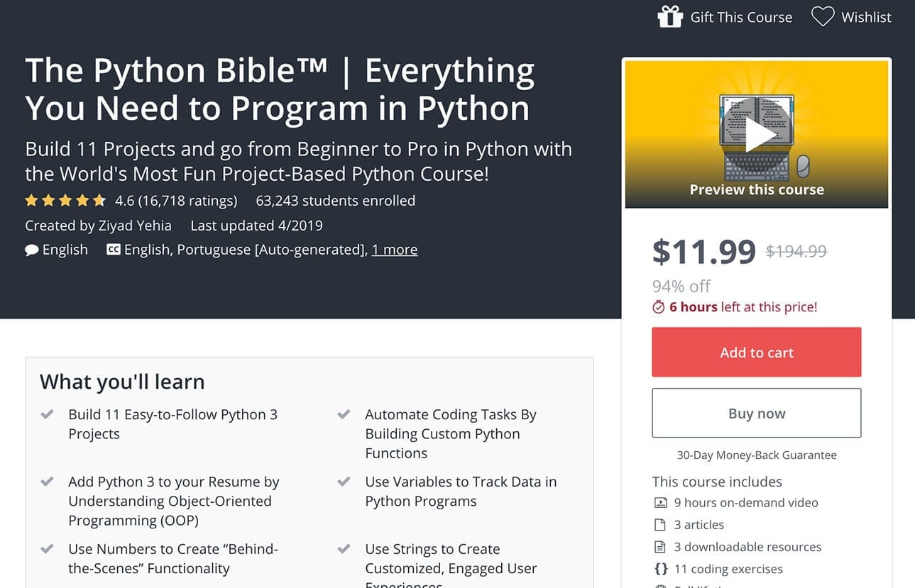915x588 pixels.
Task: Click the Buy now button
Action: click(x=757, y=413)
